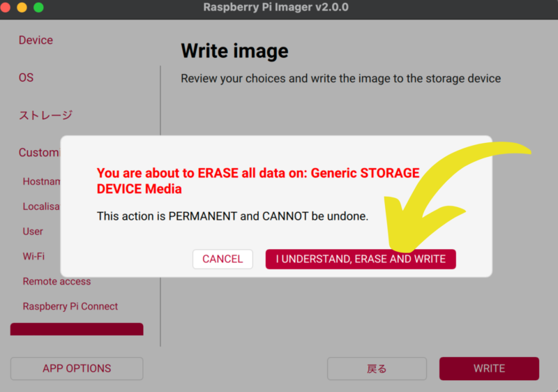
Task: Open APP OPTIONS
Action: [77, 368]
